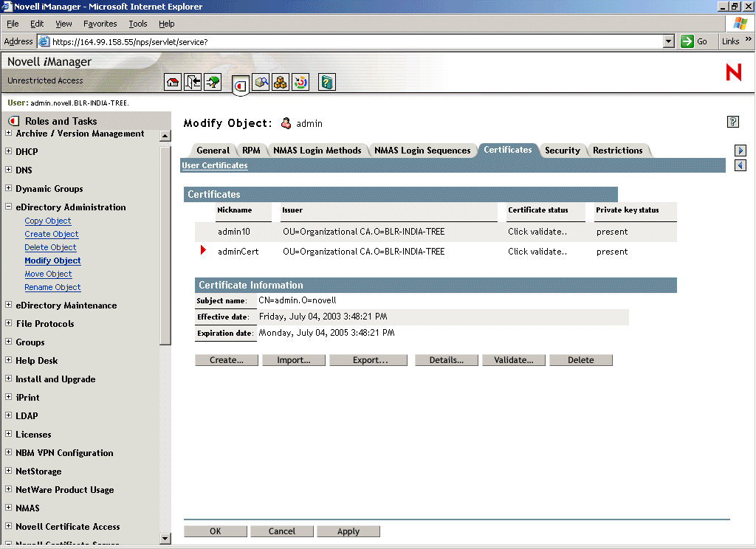The height and width of the screenshot is (549, 756).
Task: Expand the DNS role
Action: click(8, 169)
